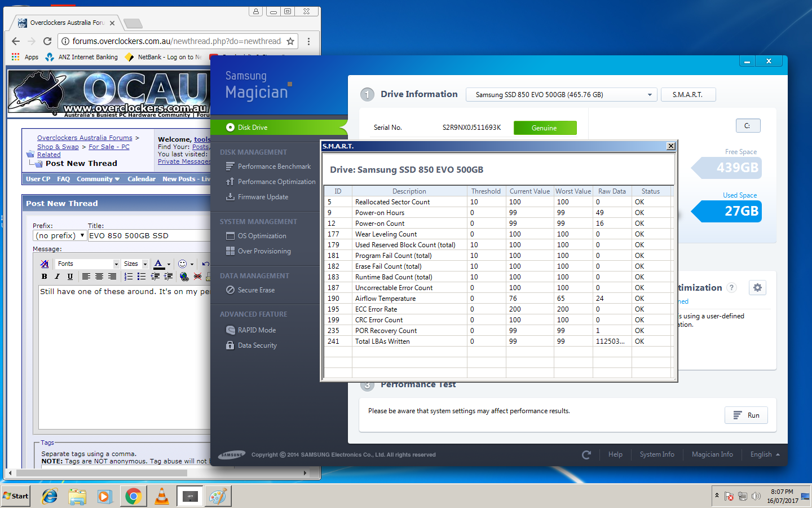Open the smilies dropdown arrow
The height and width of the screenshot is (508, 812).
192,264
